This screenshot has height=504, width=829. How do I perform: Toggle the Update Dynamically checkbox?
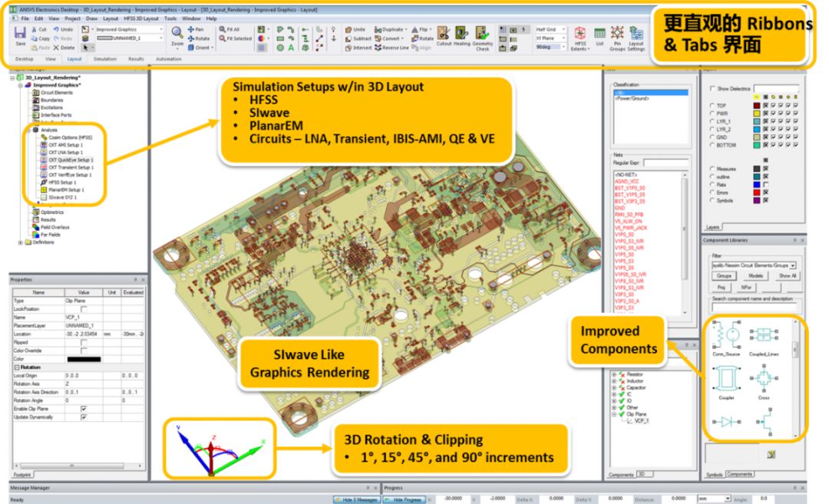pos(84,417)
